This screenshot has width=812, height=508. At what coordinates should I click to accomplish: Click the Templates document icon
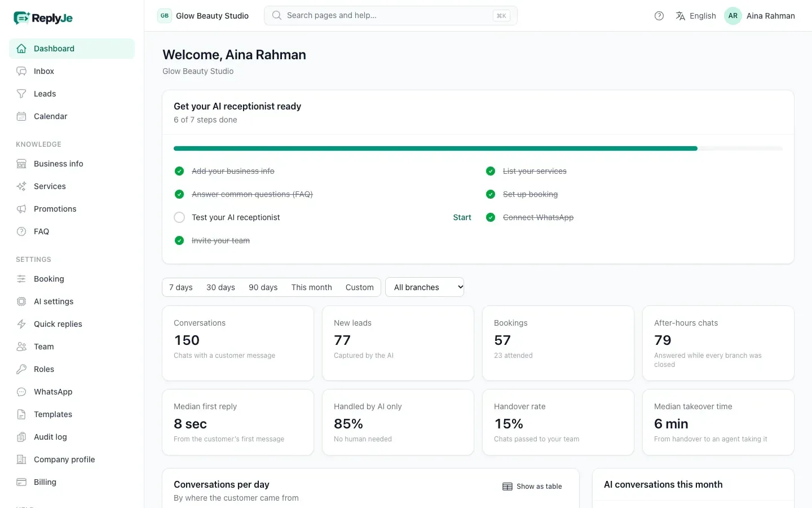click(x=21, y=414)
